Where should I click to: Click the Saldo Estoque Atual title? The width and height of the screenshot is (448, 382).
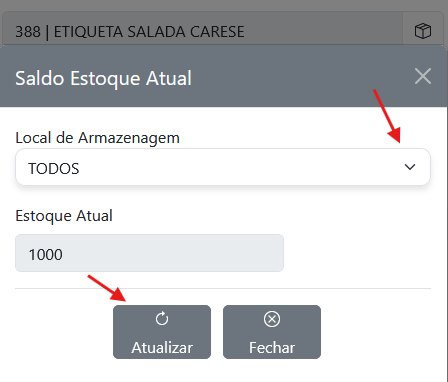pyautogui.click(x=103, y=78)
